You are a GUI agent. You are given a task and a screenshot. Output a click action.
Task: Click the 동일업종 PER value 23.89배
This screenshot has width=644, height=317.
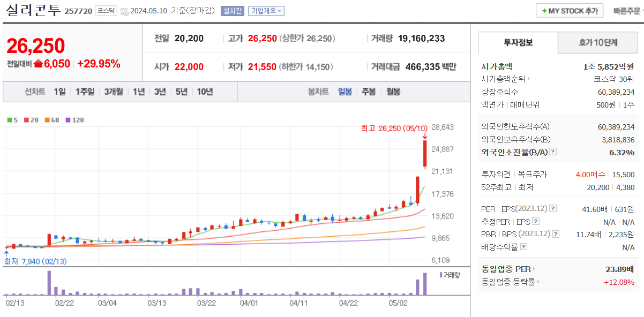(620, 269)
